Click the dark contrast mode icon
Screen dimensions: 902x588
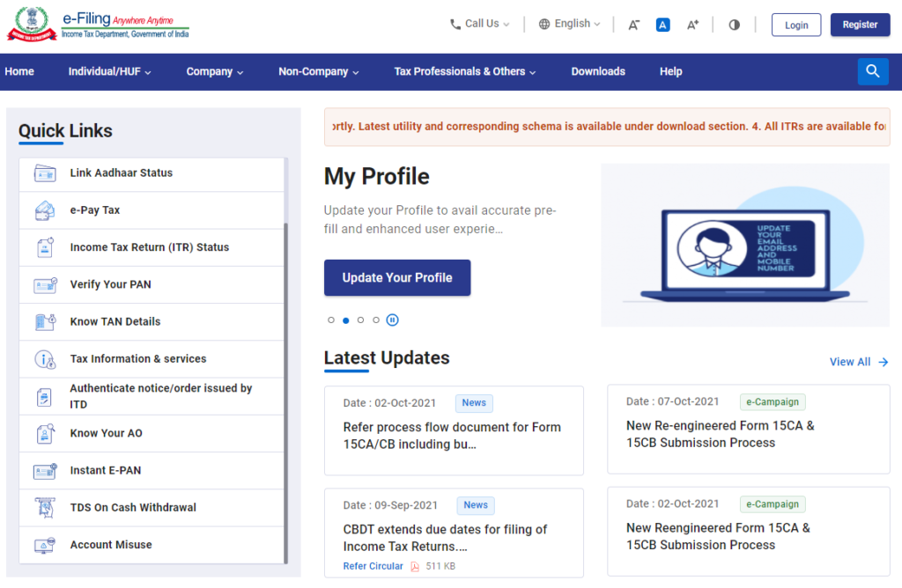click(x=734, y=25)
